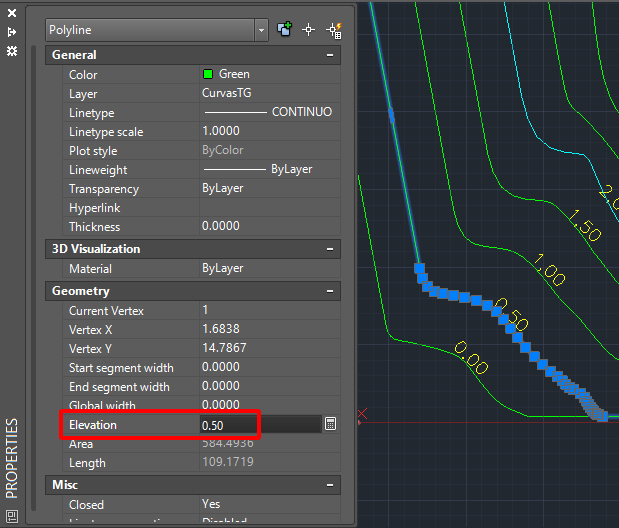The image size is (619, 528).
Task: Click the Color property label
Action: (x=83, y=75)
